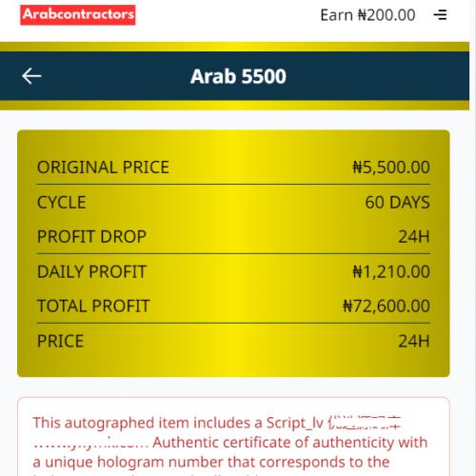Click the Authentic certificate of authenticity line
The height and width of the screenshot is (476, 476).
click(x=289, y=443)
